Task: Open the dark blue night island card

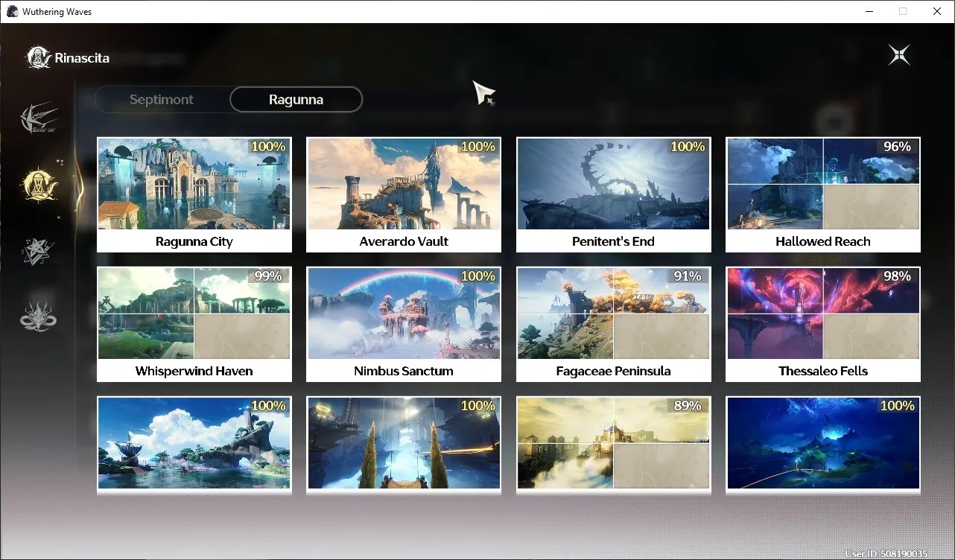Action: [823, 445]
